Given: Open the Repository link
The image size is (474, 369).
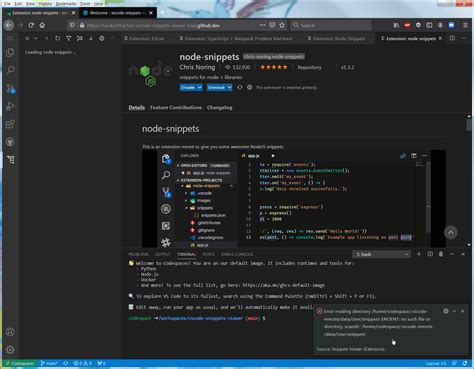Looking at the screenshot, I should (309, 67).
